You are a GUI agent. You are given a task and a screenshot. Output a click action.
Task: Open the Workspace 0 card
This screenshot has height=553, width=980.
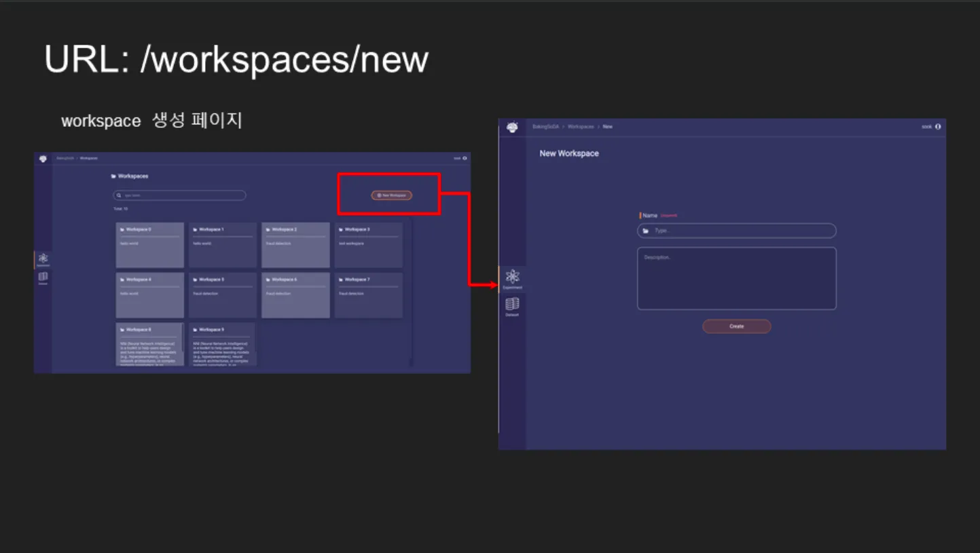[149, 245]
